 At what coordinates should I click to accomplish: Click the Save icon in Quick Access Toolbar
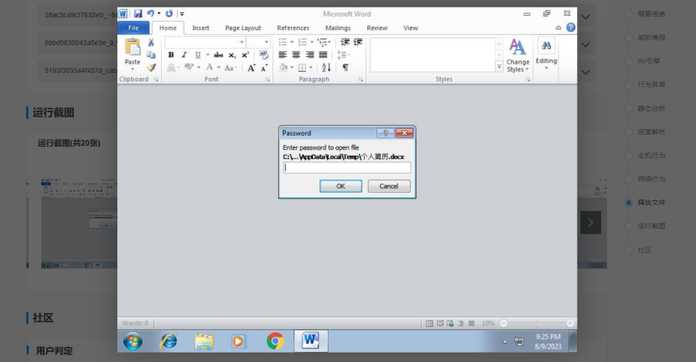tap(138, 14)
